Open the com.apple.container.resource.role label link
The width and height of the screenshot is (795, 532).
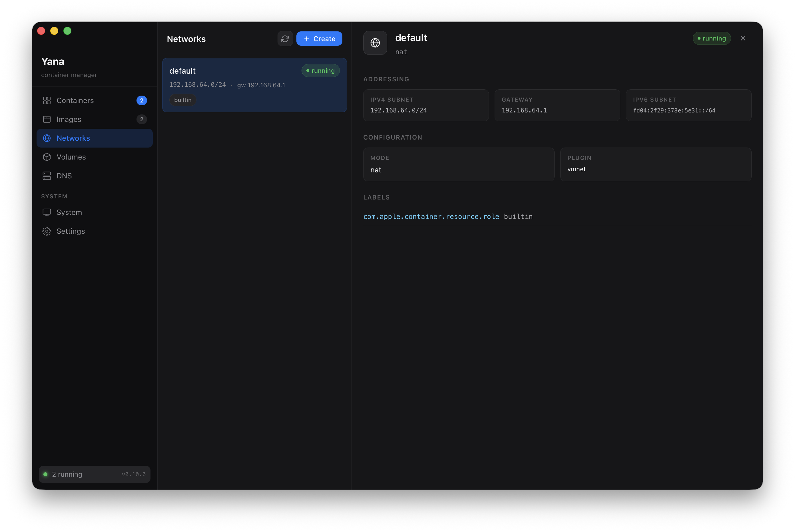(x=431, y=216)
